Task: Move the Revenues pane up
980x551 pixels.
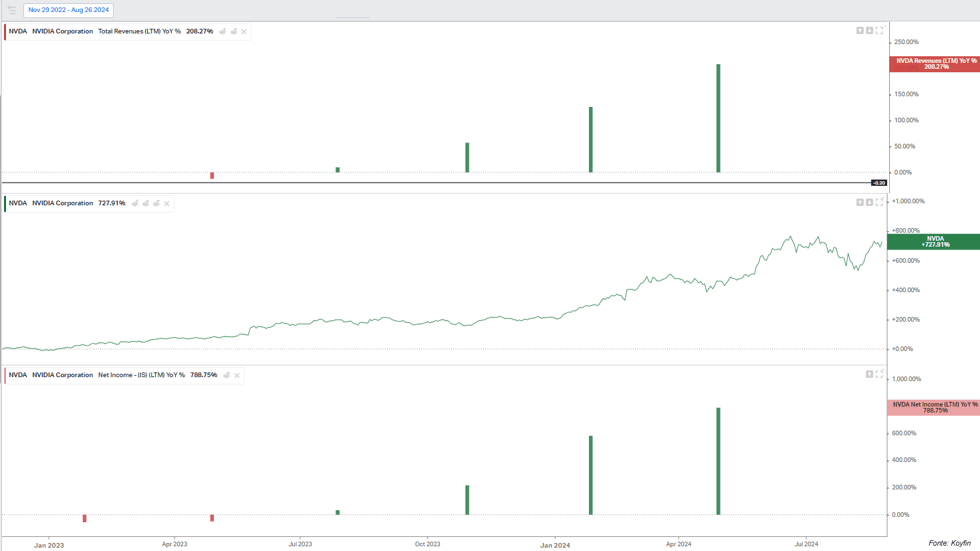Action: 860,31
